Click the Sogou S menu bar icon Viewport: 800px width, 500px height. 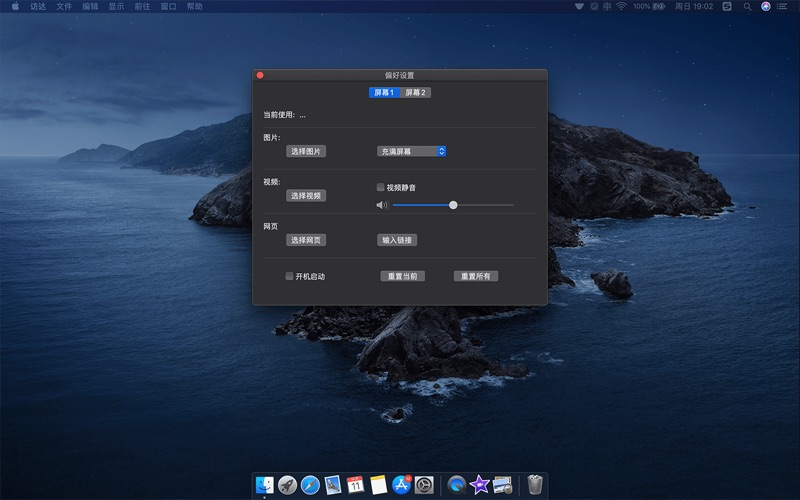click(x=727, y=6)
